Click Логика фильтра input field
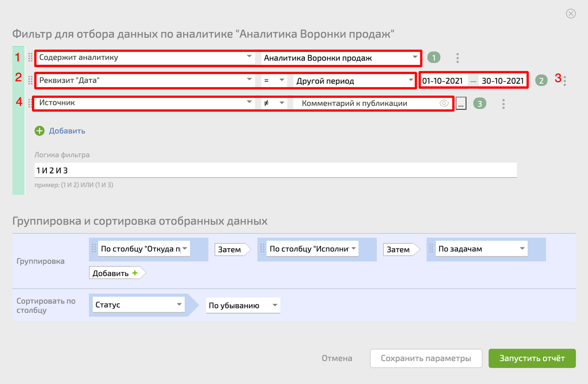Screen dimensions: 588x384 tap(275, 170)
